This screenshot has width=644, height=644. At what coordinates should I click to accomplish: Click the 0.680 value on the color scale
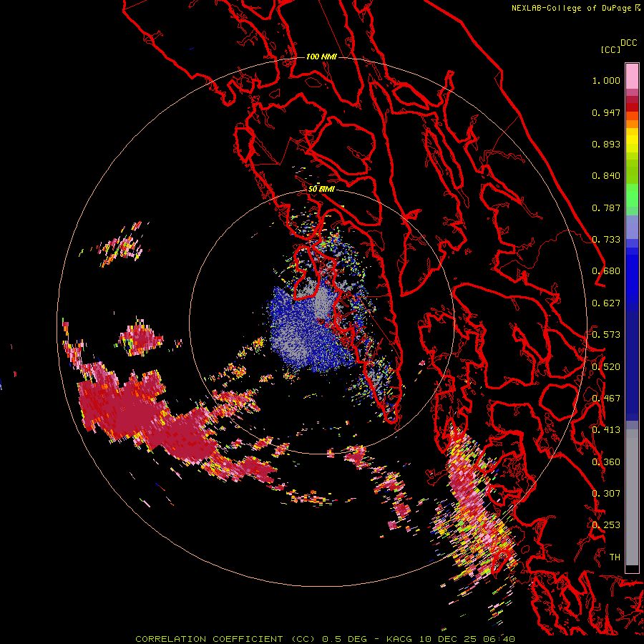[x=606, y=271]
